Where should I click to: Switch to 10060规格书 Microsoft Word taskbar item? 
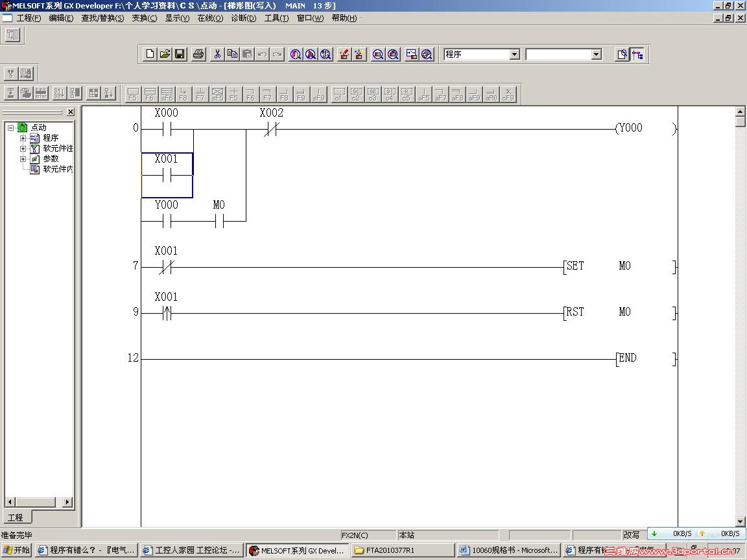pyautogui.click(x=508, y=550)
